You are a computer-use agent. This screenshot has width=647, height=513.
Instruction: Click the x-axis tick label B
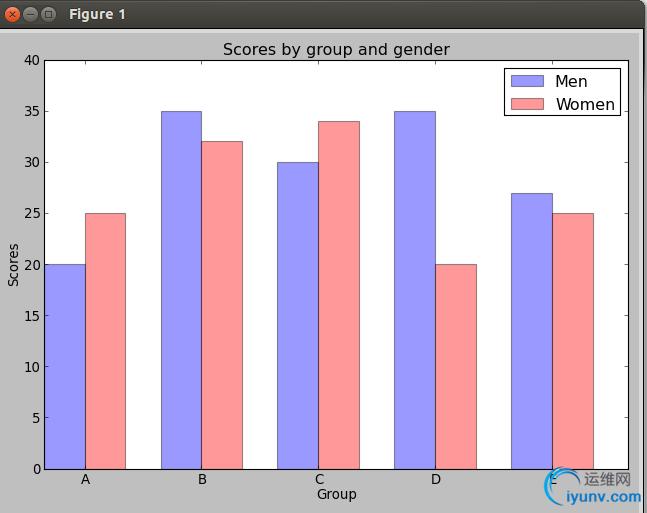coord(202,480)
